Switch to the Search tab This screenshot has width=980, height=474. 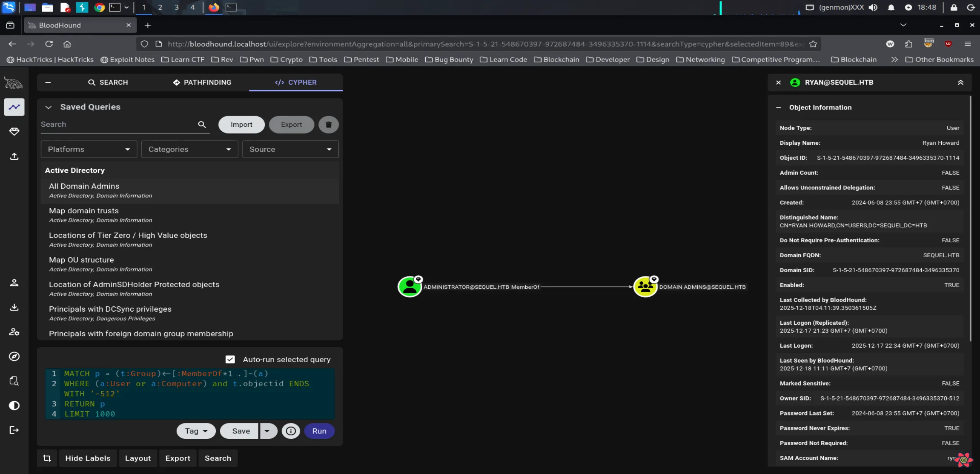click(x=108, y=82)
